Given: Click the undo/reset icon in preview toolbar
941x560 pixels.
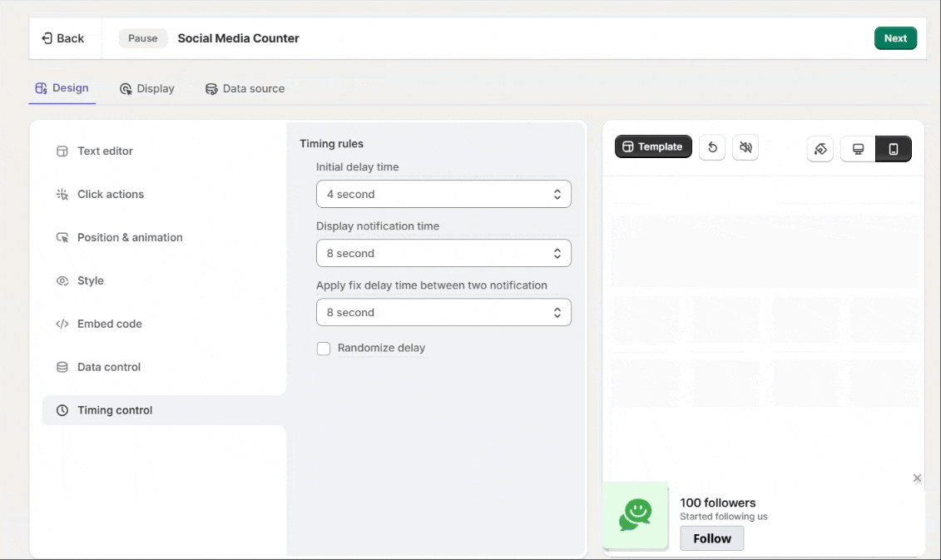Looking at the screenshot, I should [x=712, y=147].
